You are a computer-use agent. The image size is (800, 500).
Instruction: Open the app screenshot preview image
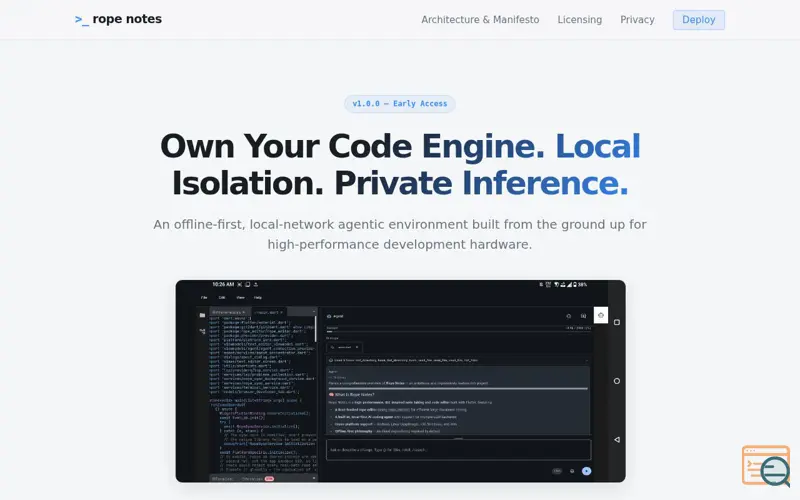click(x=401, y=381)
